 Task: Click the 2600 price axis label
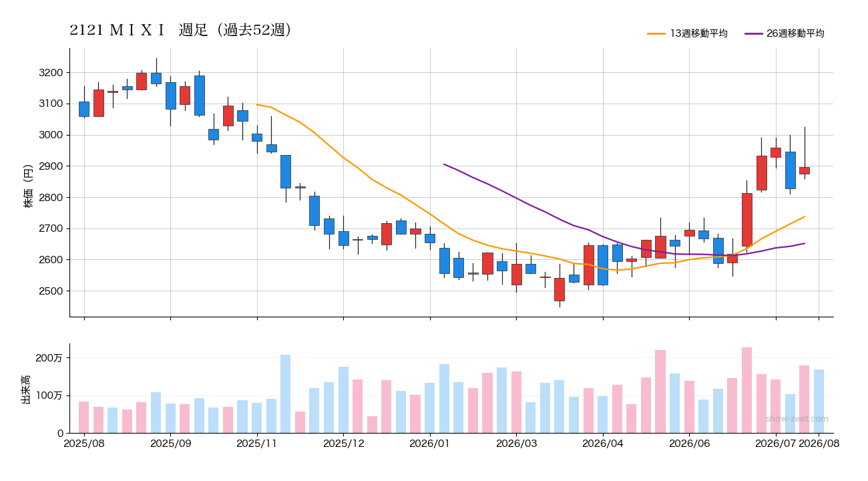(51, 260)
